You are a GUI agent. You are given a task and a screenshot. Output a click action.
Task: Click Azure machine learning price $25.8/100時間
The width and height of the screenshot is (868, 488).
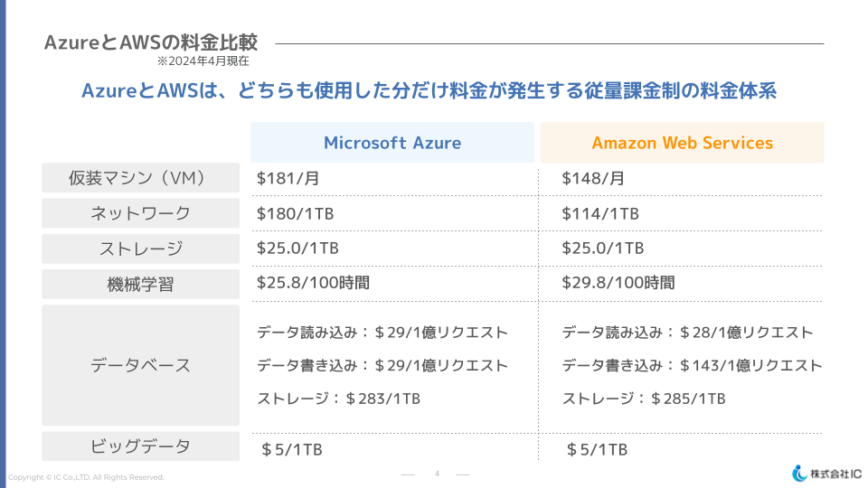point(313,283)
